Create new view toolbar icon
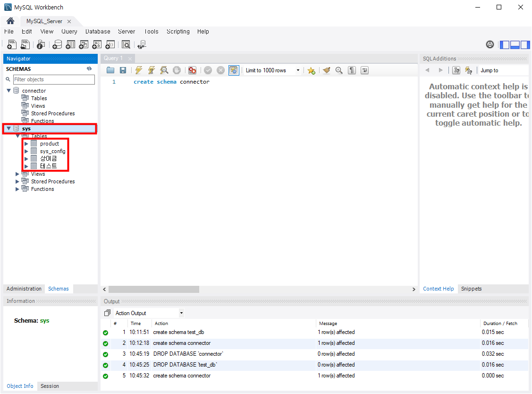 (x=84, y=44)
